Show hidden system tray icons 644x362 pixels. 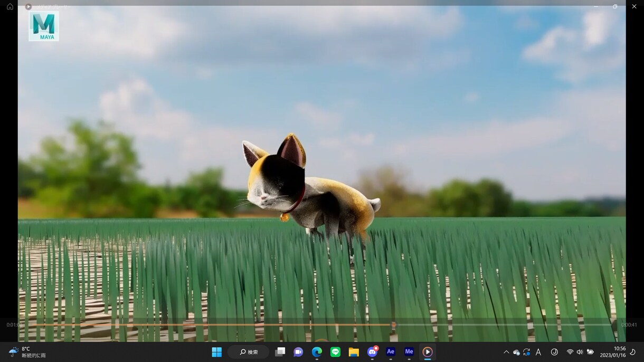(506, 352)
